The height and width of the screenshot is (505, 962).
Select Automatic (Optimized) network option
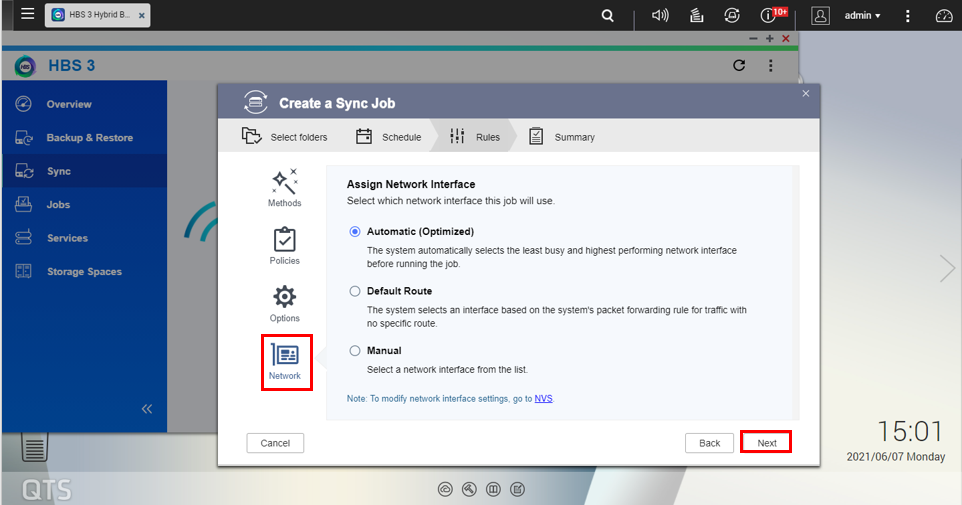coord(355,232)
